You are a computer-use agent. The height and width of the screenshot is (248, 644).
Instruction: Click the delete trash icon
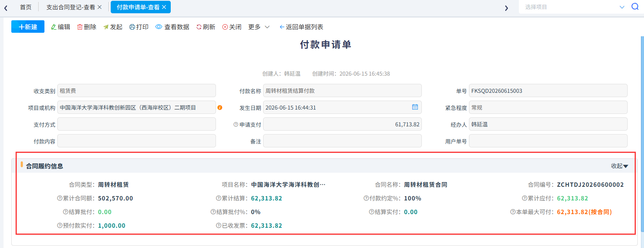80,27
